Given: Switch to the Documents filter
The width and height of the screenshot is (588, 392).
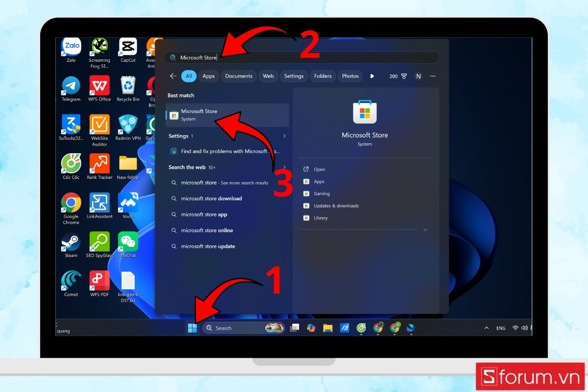Looking at the screenshot, I should coord(239,76).
